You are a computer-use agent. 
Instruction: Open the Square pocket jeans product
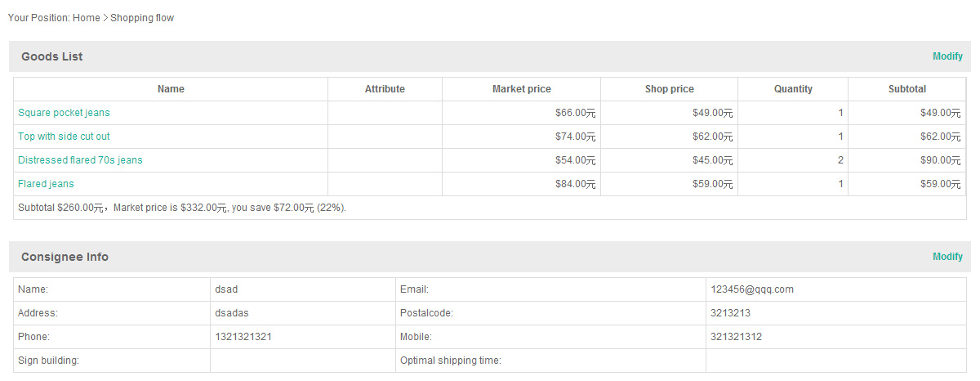point(64,113)
